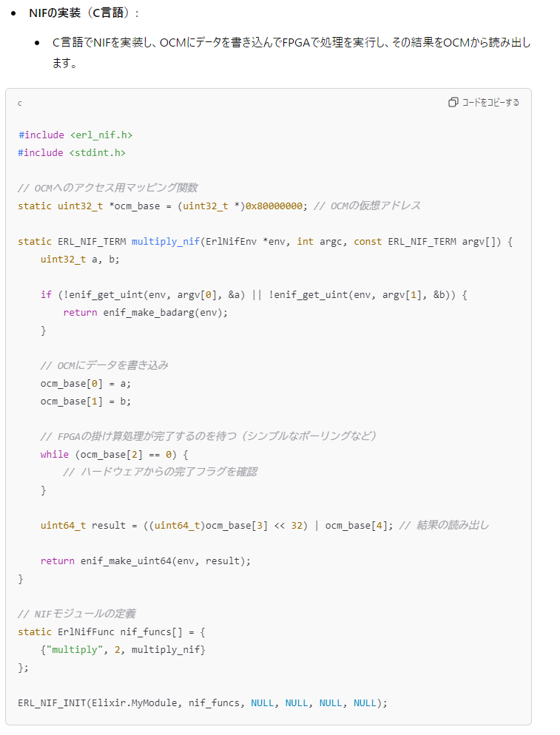
Task: Click the heading NIFの実装（C言語）
Action: pyautogui.click(x=84, y=13)
